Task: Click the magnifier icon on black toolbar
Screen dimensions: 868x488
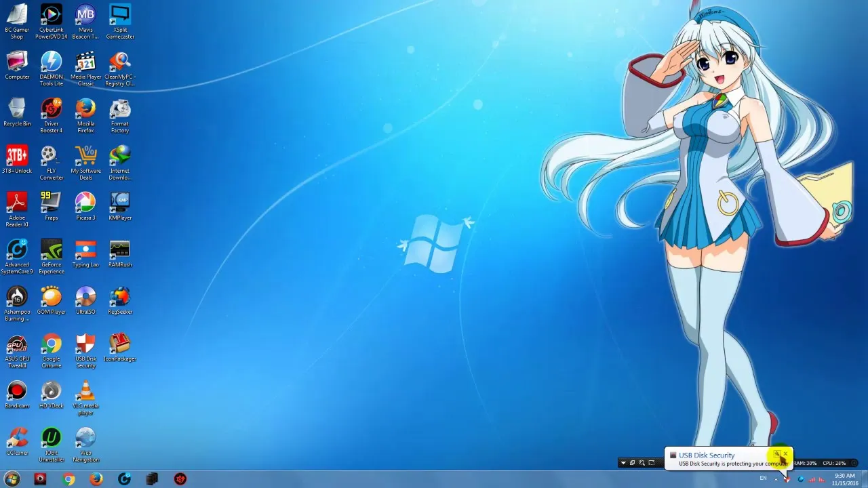Action: (642, 463)
